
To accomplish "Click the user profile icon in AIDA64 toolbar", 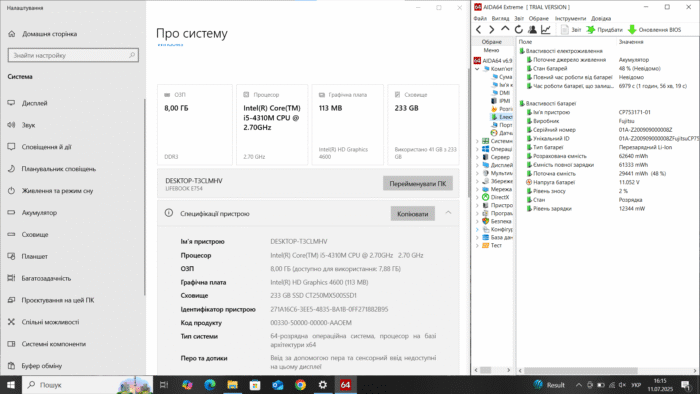I will (532, 29).
